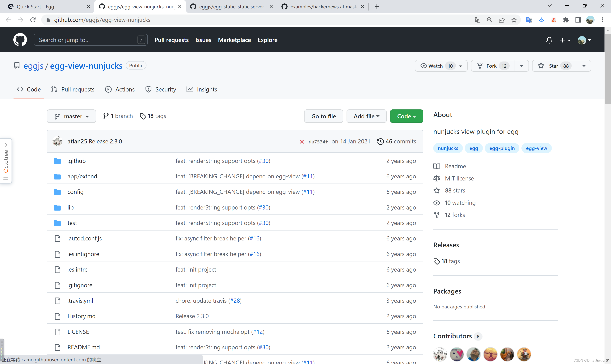Open the user avatar menu in GitHub header
This screenshot has height=364, width=611.
click(584, 40)
